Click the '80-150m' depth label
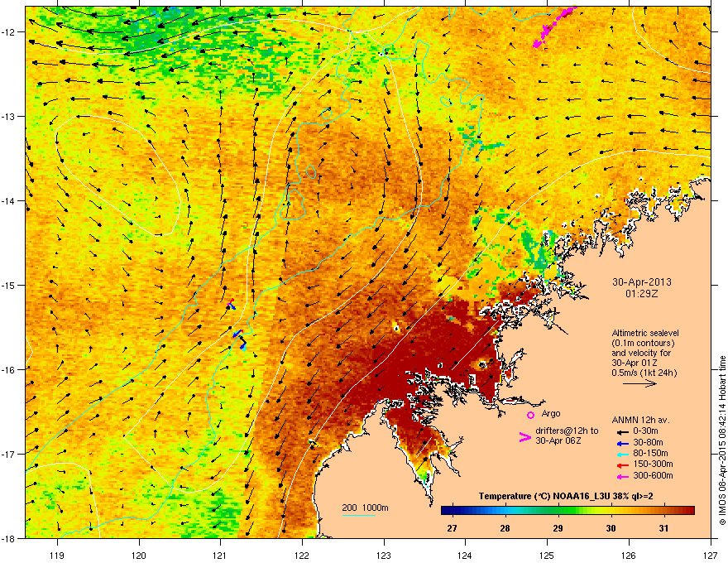This screenshot has width=728, height=563. [650, 453]
